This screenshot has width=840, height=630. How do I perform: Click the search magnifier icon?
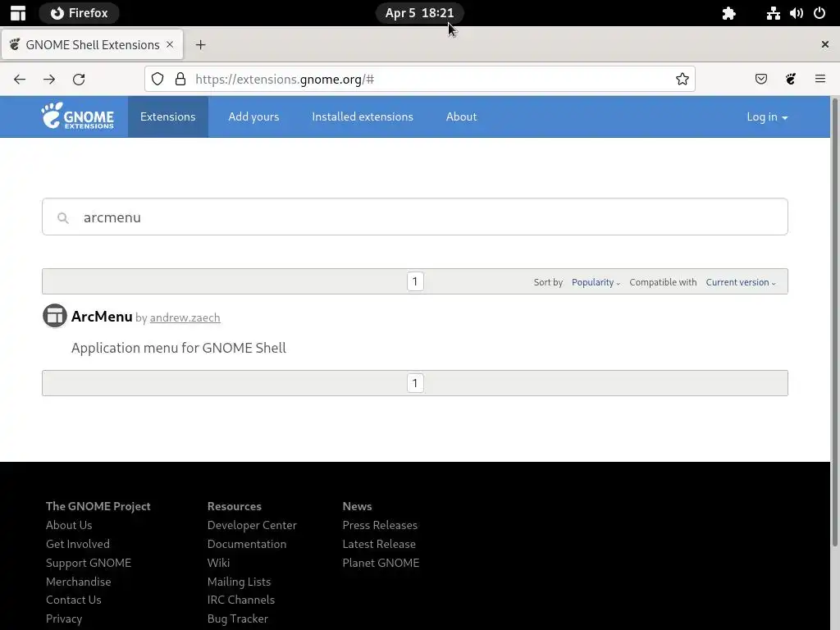click(62, 218)
